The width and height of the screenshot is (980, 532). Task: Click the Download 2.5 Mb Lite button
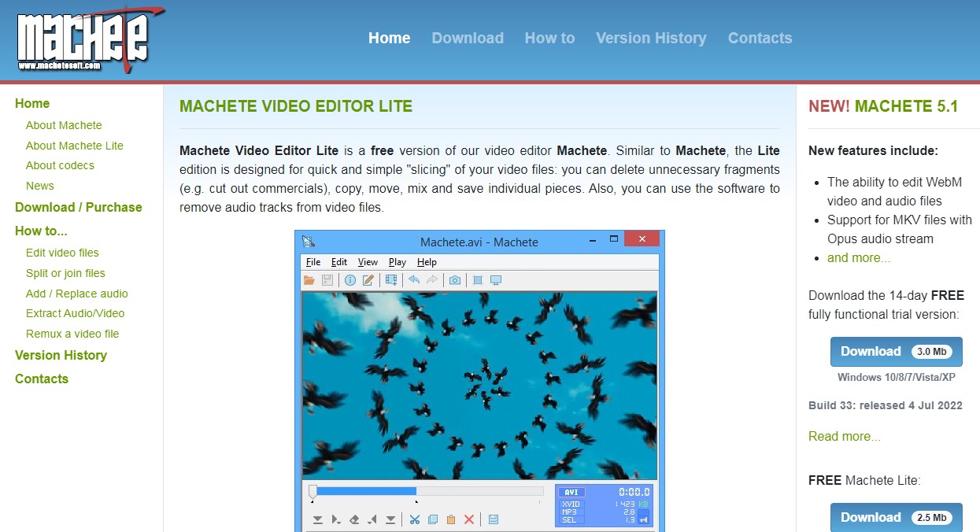[x=896, y=517]
